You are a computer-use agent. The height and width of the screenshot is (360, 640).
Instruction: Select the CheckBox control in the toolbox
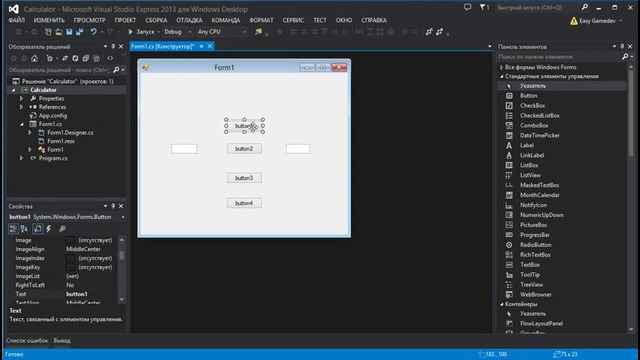tap(532, 105)
